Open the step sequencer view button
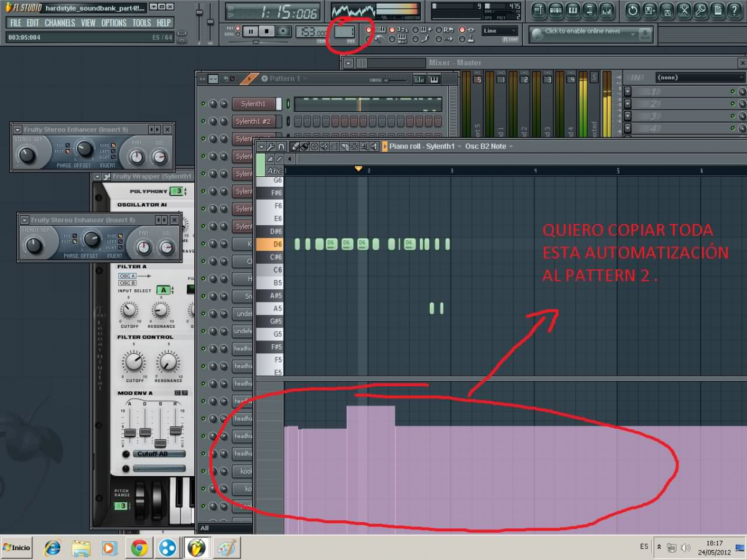This screenshot has height=560, width=747. pos(556,11)
